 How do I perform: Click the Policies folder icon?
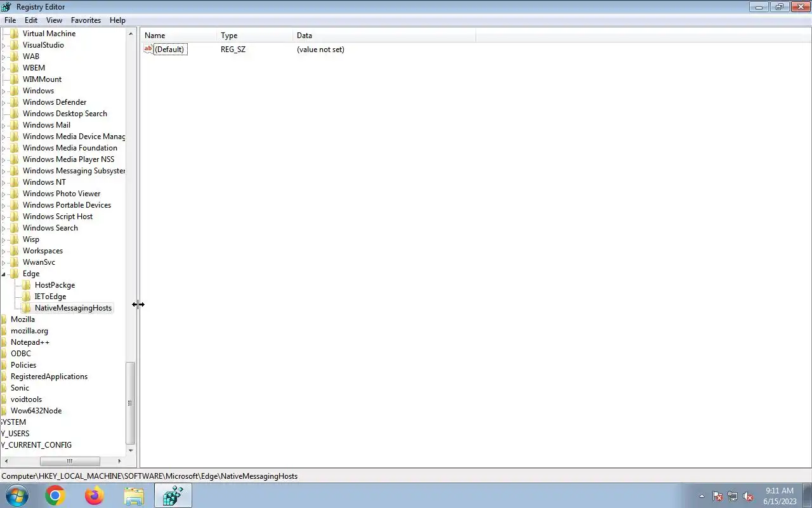coord(4,365)
